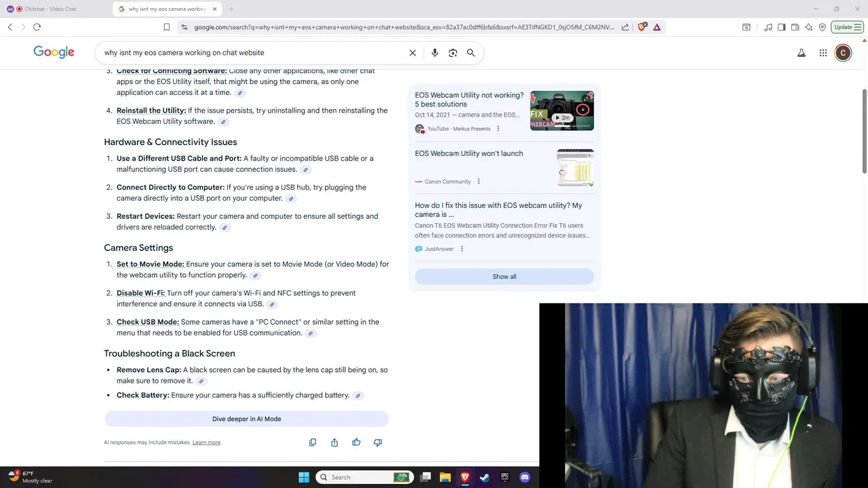
Task: Open source link icon after Check Battery text
Action: (x=358, y=396)
